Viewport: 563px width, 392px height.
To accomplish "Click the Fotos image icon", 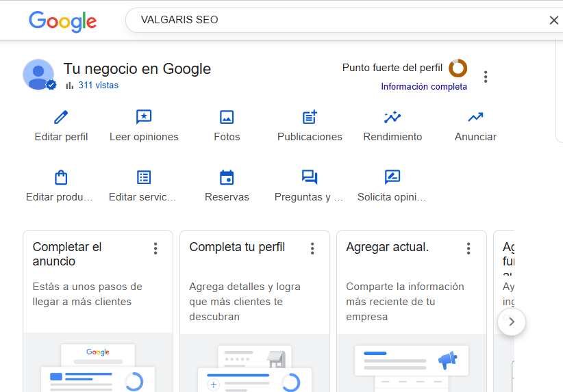I will pos(227,117).
